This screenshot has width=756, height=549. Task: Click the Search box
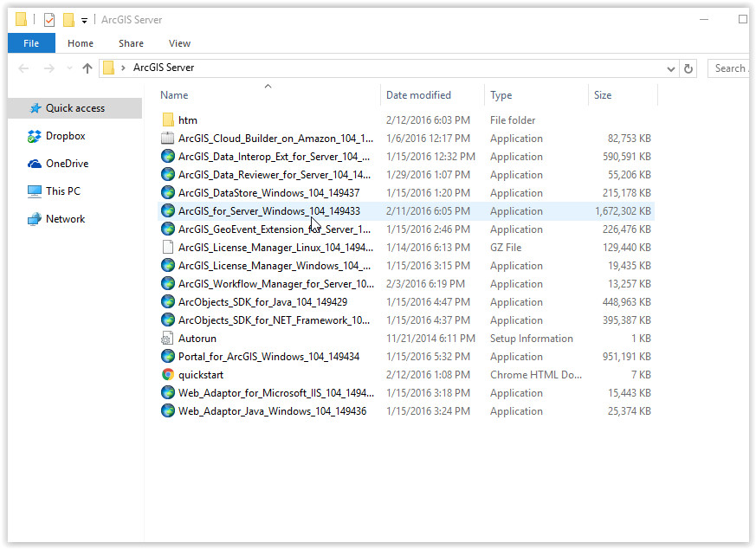[728, 68]
